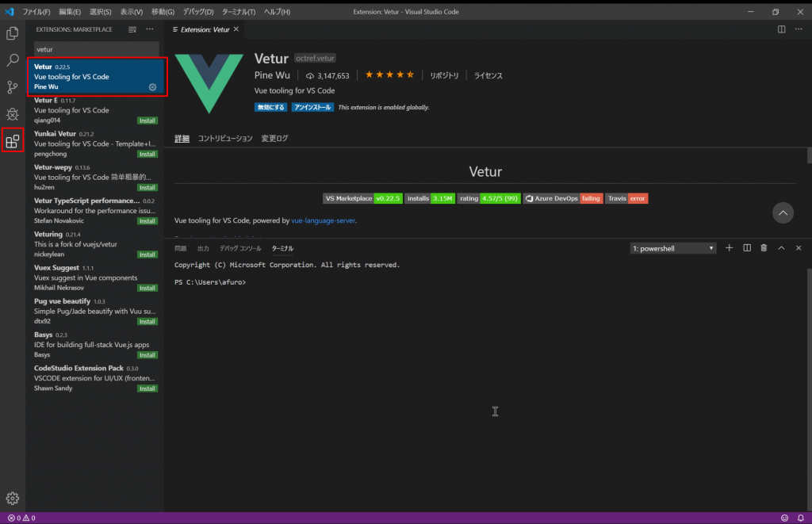The width and height of the screenshot is (812, 524).
Task: Click the VS Marketplace v0.22.5 badge
Action: [x=362, y=198]
